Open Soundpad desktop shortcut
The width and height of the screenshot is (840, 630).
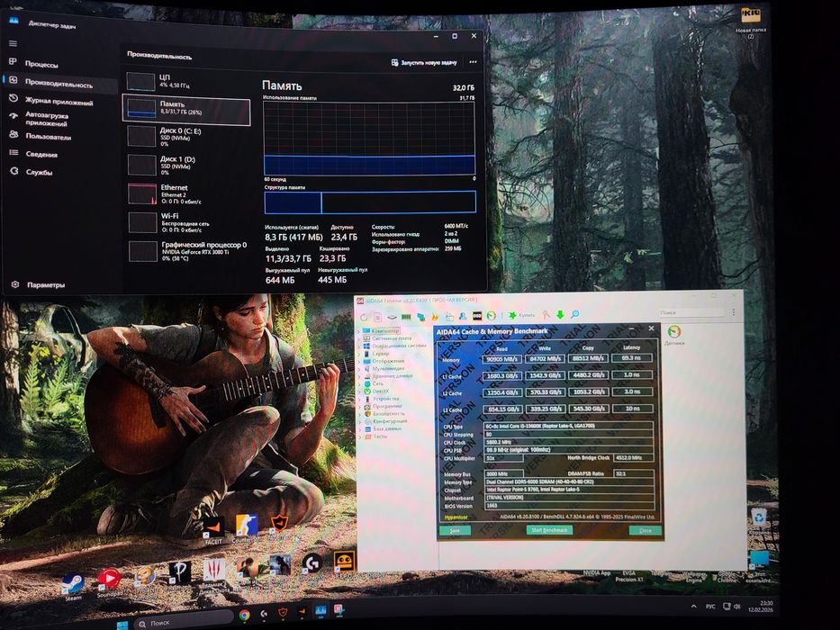pos(109,583)
